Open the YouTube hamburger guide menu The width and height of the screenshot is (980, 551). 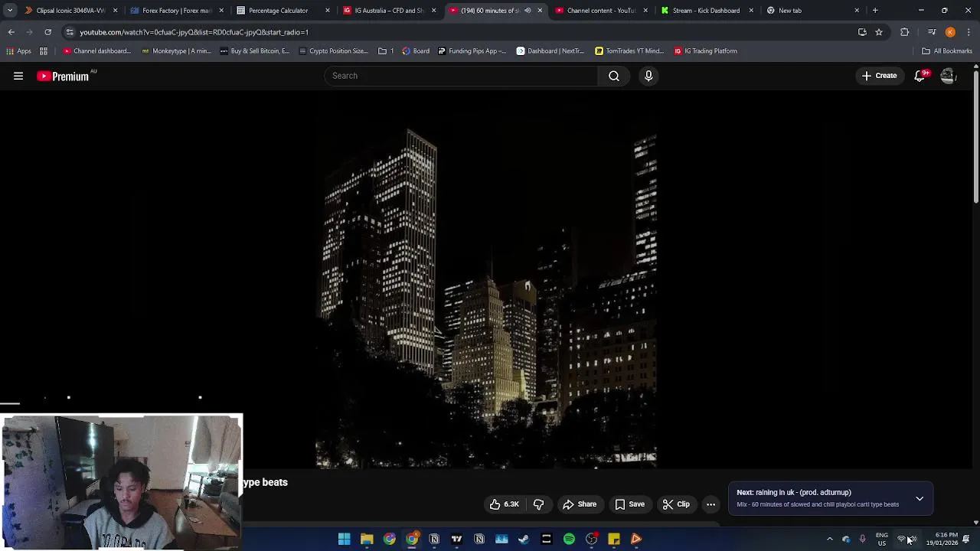click(x=18, y=76)
